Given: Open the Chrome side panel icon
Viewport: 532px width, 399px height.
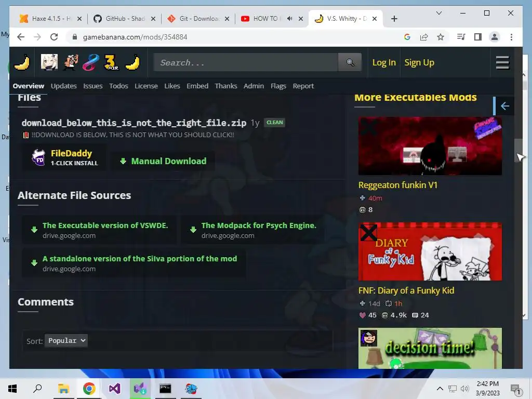Looking at the screenshot, I should coord(478,37).
